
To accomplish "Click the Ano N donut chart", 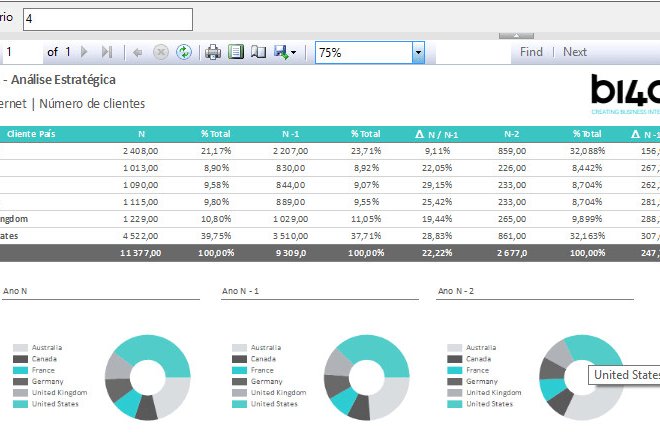I will (148, 377).
